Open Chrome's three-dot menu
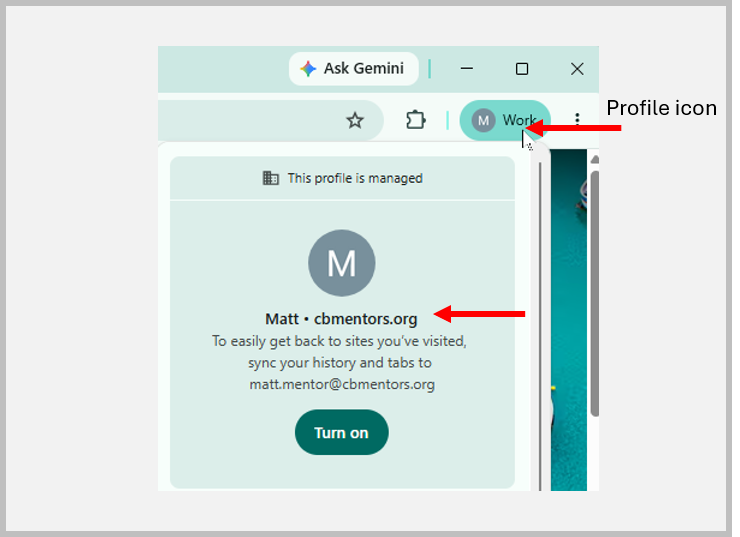740x537 pixels. (577, 118)
